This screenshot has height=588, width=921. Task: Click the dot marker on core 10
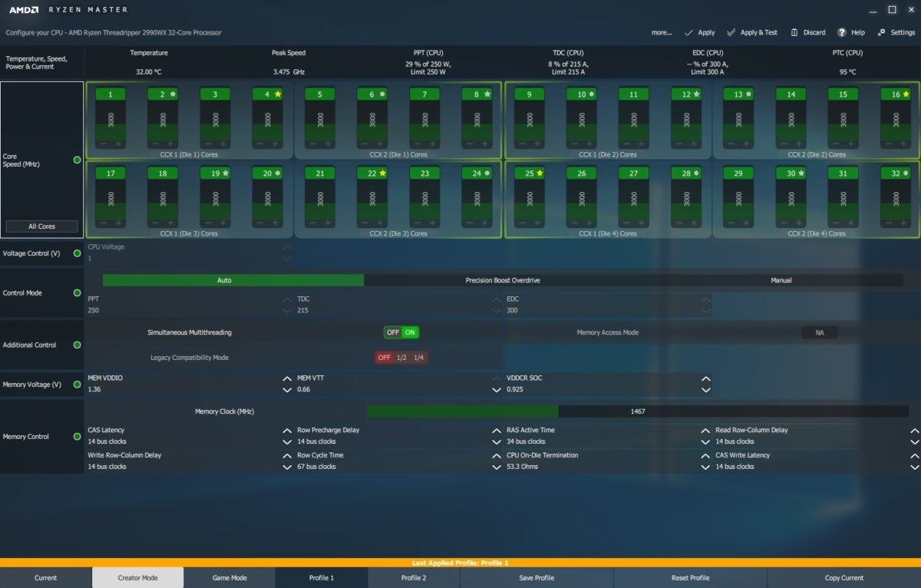coord(593,94)
